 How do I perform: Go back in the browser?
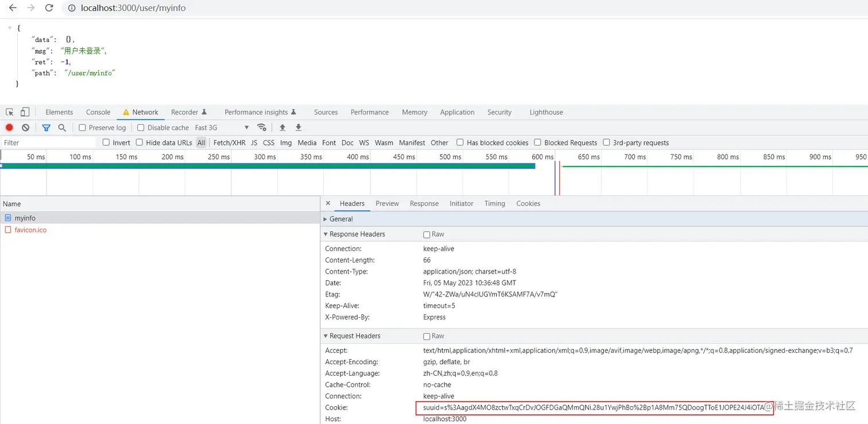coord(13,8)
